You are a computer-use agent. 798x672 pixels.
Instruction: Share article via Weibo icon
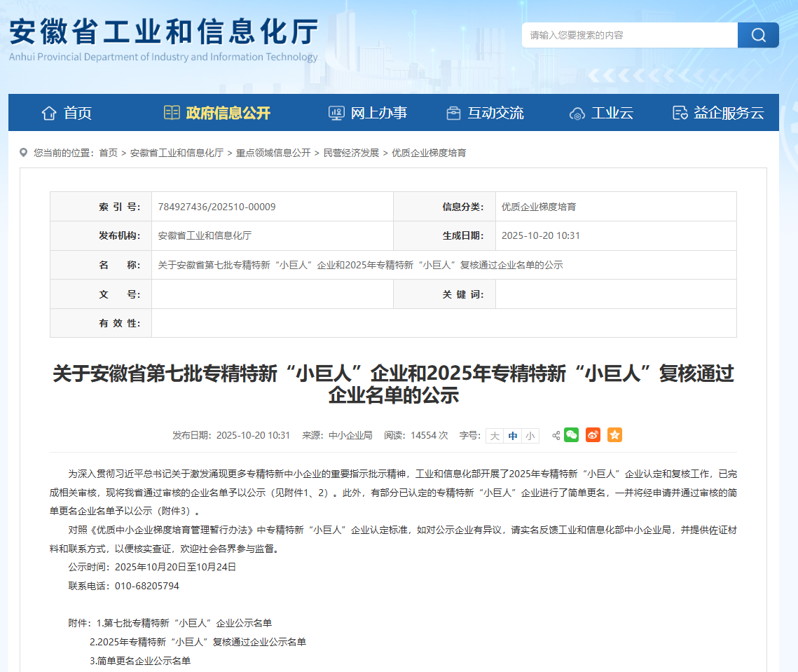(x=593, y=435)
